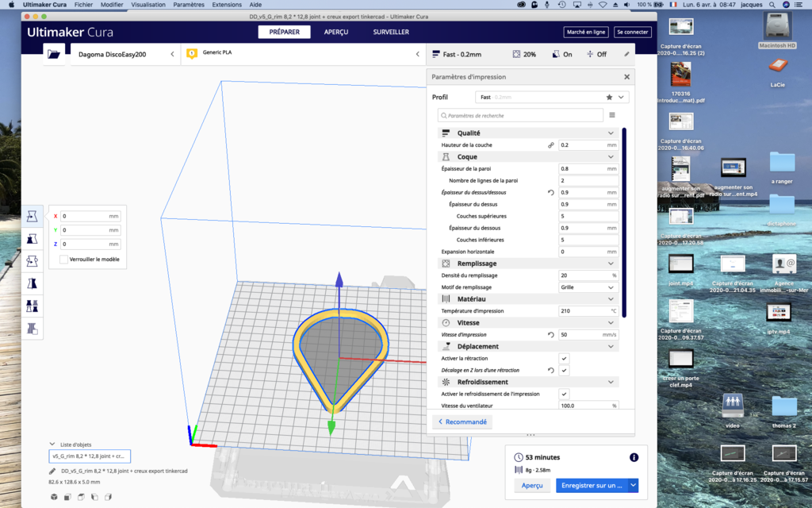
Task: Click the Recommandé button
Action: [x=462, y=422]
